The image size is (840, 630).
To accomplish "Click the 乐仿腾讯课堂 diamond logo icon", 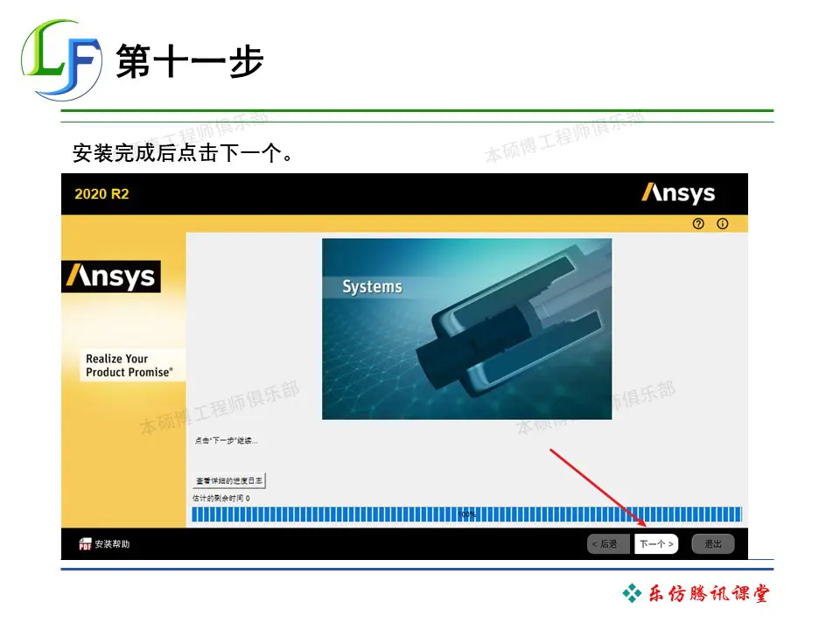I will [x=632, y=593].
